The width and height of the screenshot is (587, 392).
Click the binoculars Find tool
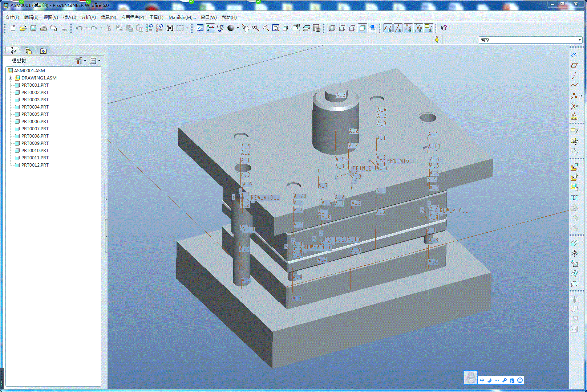170,28
